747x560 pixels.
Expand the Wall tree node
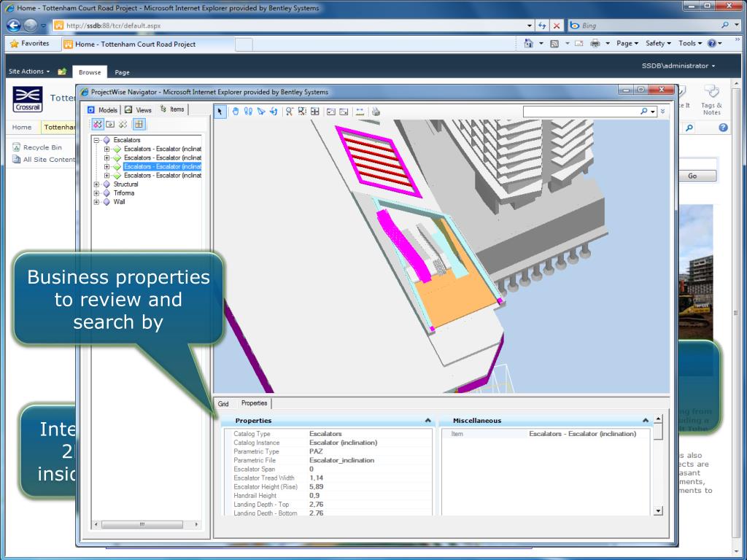pyautogui.click(x=97, y=202)
